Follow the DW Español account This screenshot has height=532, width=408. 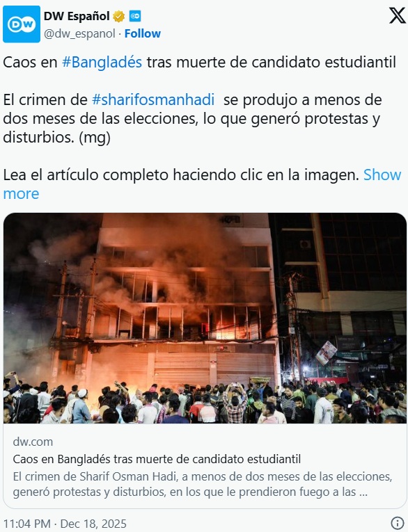[143, 33]
